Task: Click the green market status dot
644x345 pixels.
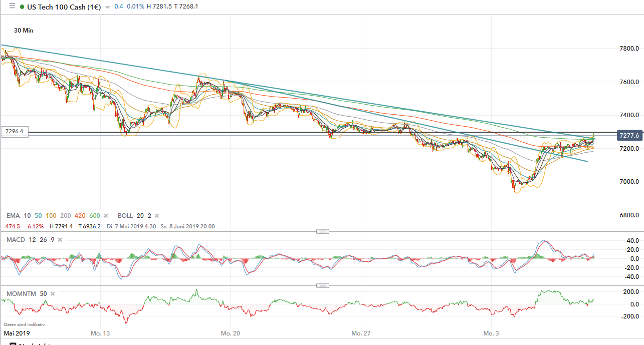Action: coord(22,7)
